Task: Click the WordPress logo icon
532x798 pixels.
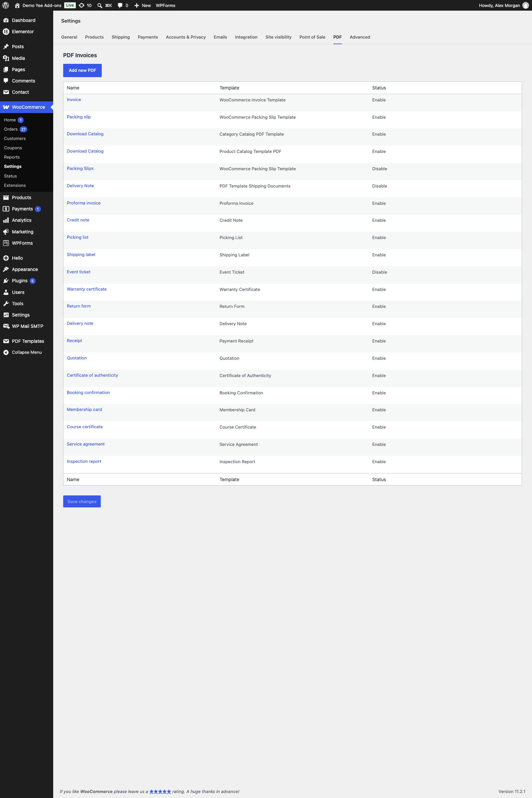Action: click(6, 5)
